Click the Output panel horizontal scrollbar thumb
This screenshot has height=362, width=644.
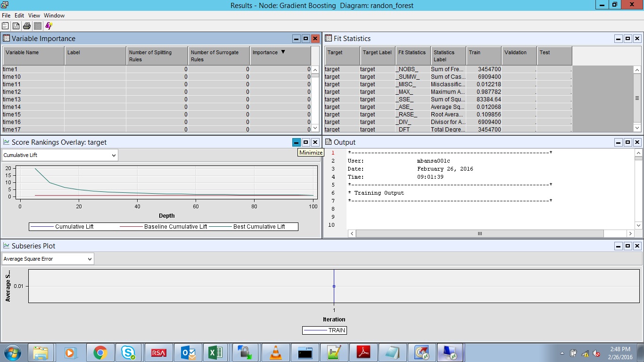pyautogui.click(x=480, y=234)
